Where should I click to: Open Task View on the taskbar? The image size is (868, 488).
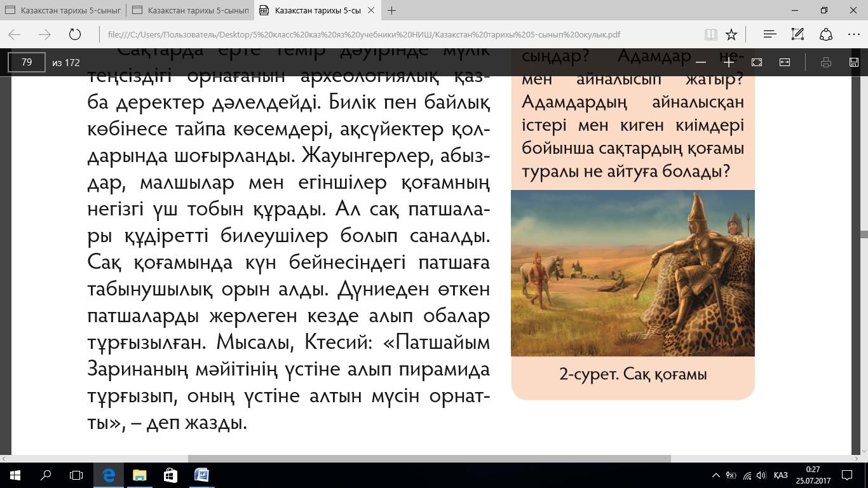(x=76, y=475)
